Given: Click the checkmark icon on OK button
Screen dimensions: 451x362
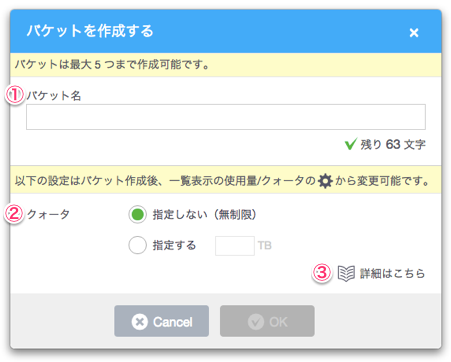Looking at the screenshot, I should [256, 322].
